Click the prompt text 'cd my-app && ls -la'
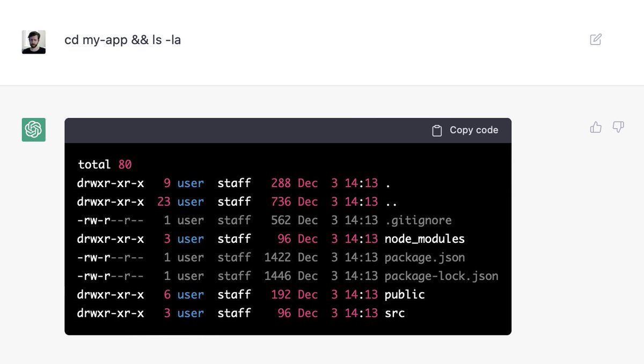This screenshot has width=644, height=364. (122, 40)
